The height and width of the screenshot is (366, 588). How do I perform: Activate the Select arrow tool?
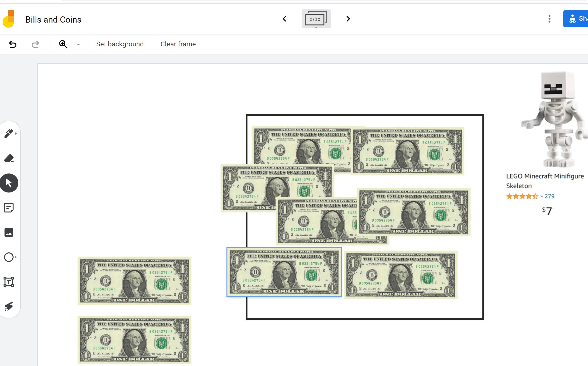click(9, 183)
